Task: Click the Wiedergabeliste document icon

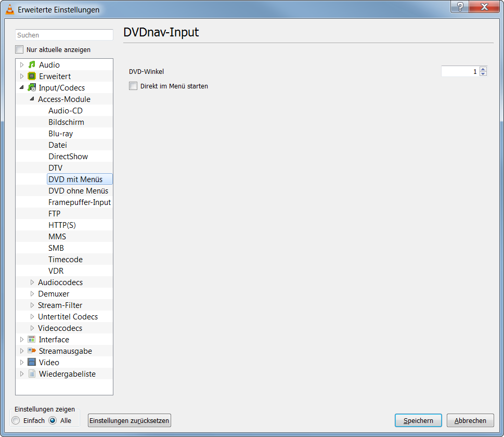Action: click(x=32, y=374)
